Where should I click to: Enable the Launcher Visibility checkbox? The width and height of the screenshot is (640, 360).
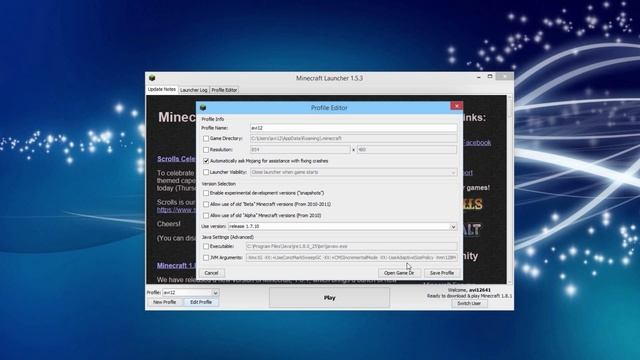206,172
